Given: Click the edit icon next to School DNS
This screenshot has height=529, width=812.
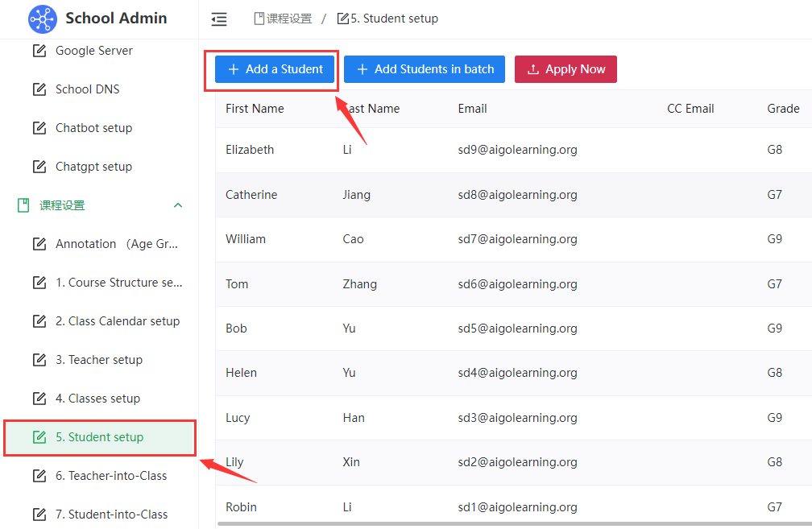Looking at the screenshot, I should click(x=39, y=89).
